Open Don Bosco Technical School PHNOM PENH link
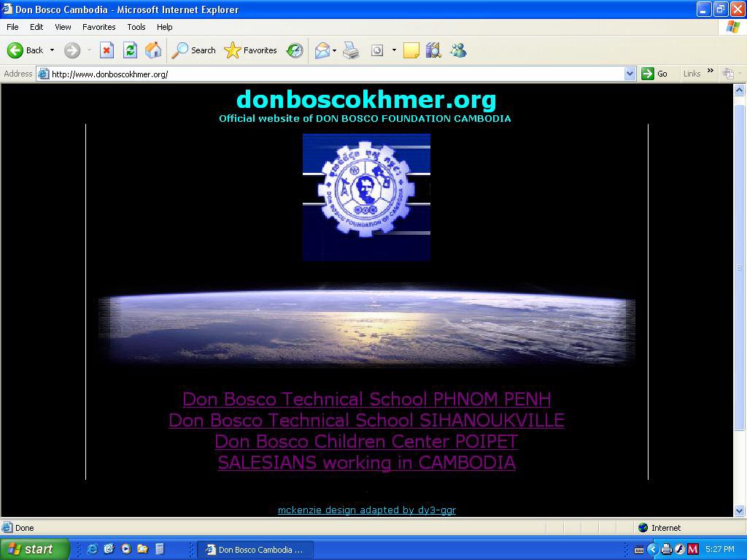The height and width of the screenshot is (560, 747). pos(366,399)
